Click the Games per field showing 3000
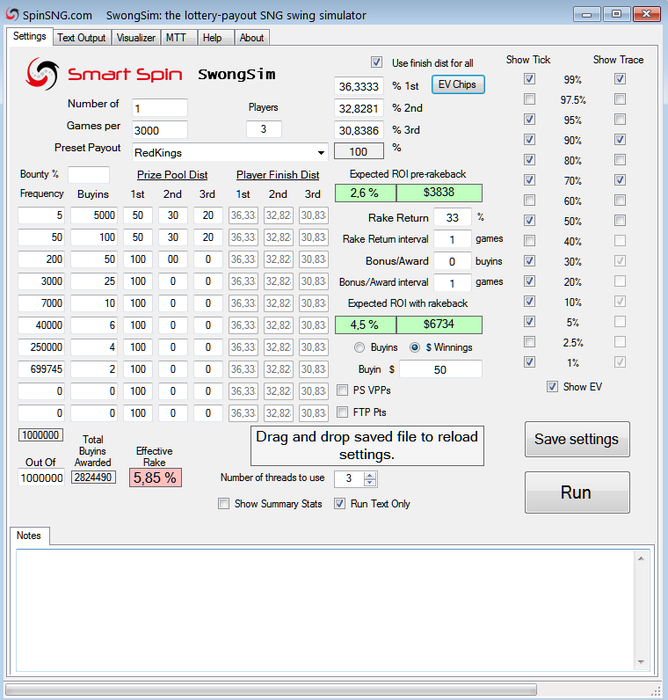The image size is (668, 700). coord(160,130)
